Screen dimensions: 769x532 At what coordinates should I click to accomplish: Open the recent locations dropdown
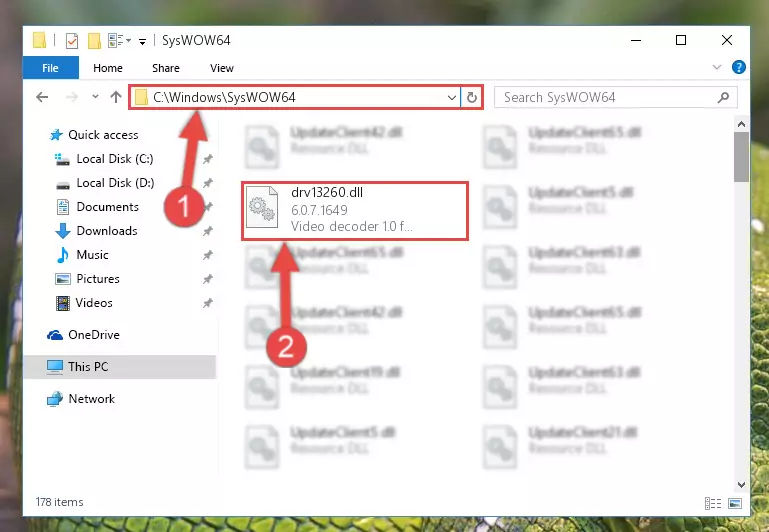click(x=95, y=97)
